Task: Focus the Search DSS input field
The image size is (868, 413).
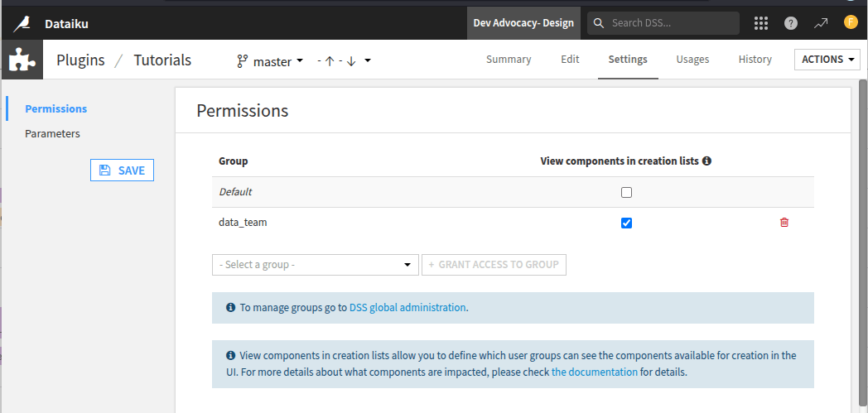Action: tap(663, 23)
